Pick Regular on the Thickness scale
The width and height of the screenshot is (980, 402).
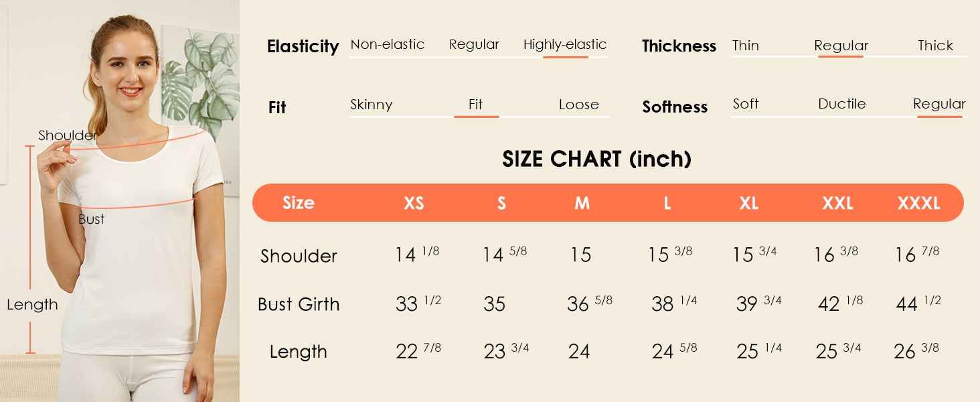841,46
